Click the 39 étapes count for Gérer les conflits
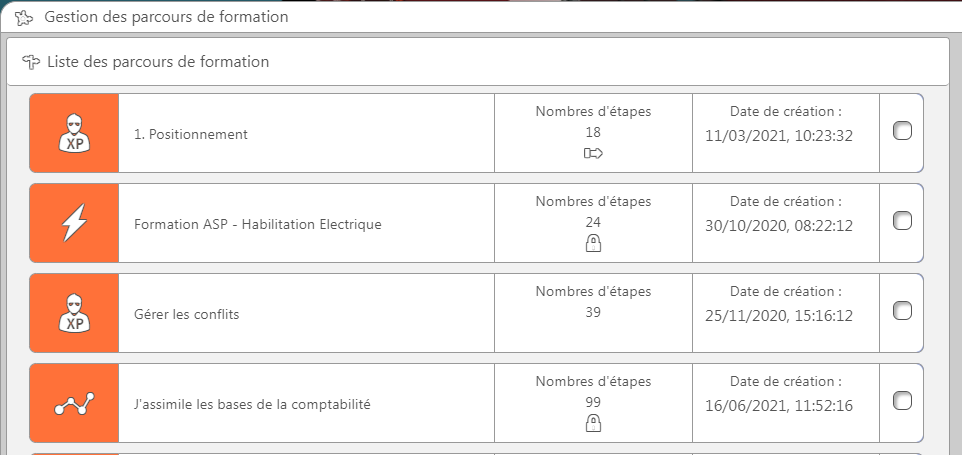This screenshot has height=455, width=962. point(593,312)
